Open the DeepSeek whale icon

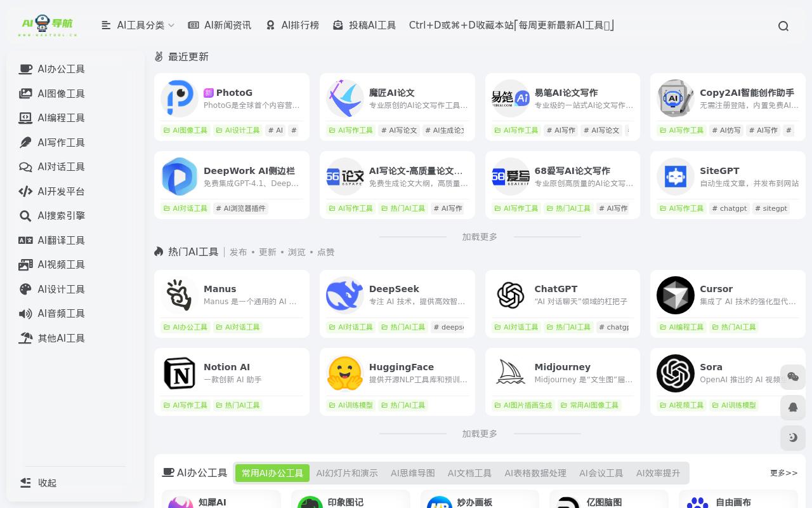[345, 295]
